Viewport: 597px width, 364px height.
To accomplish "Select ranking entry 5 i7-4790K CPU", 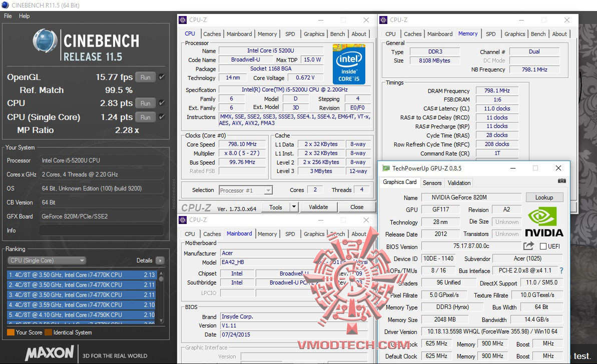I will tap(82, 315).
